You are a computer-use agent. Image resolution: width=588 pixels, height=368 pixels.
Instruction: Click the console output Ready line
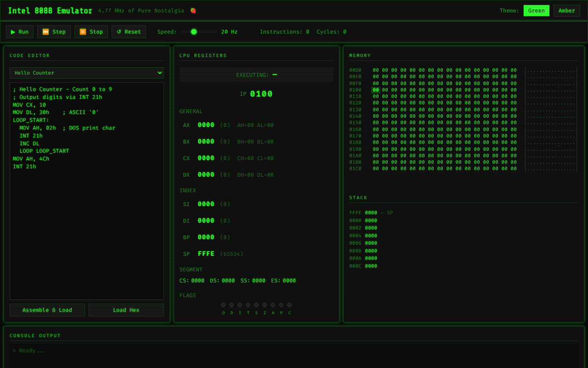coord(28,351)
